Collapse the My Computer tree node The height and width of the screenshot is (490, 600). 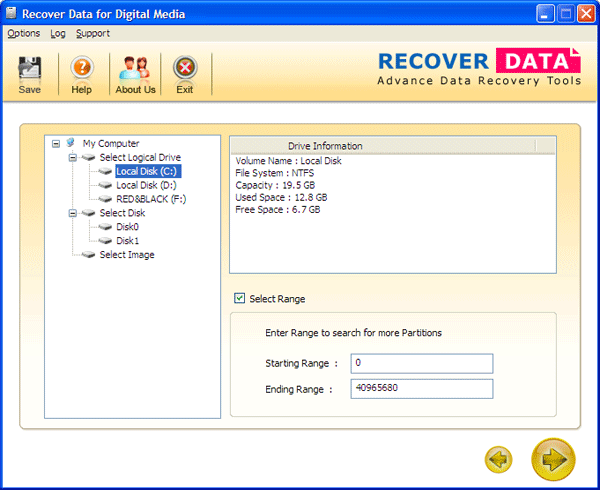56,143
